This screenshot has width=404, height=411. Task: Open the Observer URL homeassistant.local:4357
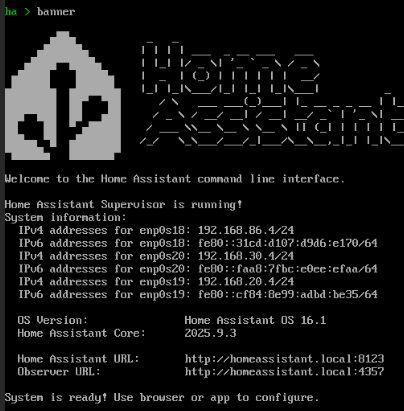pyautogui.click(x=284, y=372)
